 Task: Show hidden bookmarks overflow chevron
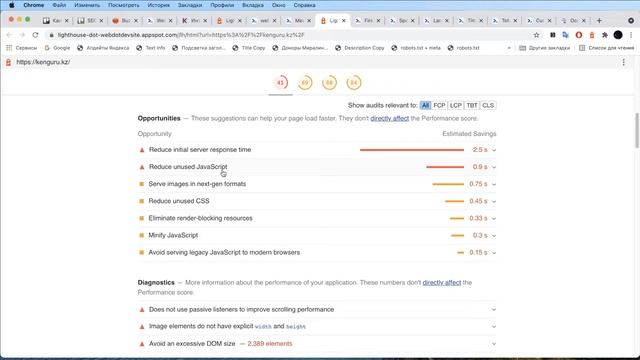[509, 48]
